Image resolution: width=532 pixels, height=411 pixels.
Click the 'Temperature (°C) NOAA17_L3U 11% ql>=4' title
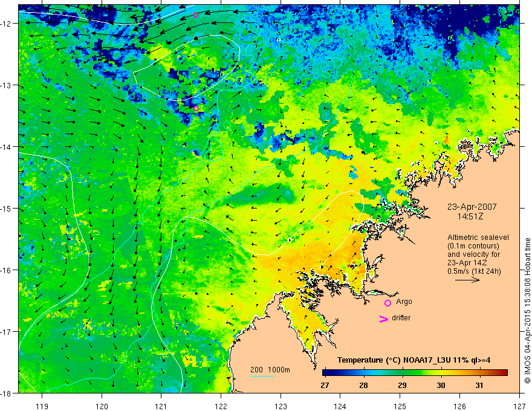(x=414, y=360)
